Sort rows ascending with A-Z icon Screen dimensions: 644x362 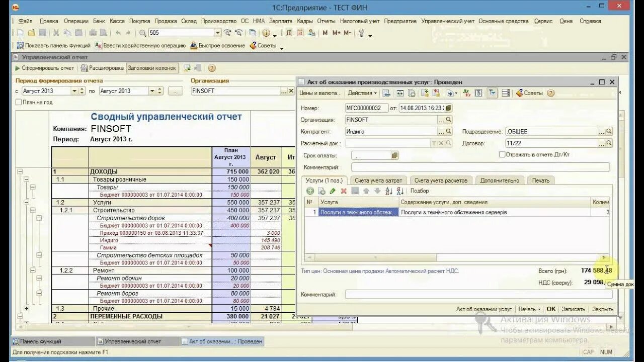point(388,191)
